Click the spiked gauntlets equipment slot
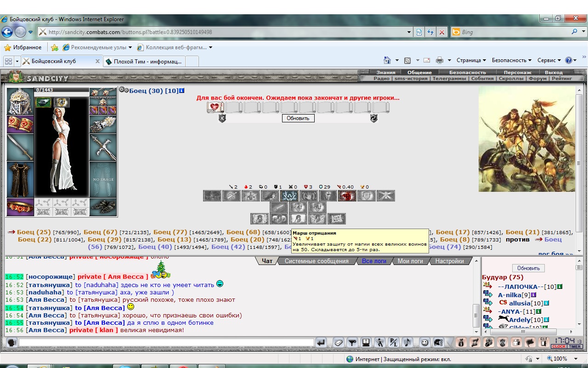The image size is (588, 368). (x=103, y=124)
